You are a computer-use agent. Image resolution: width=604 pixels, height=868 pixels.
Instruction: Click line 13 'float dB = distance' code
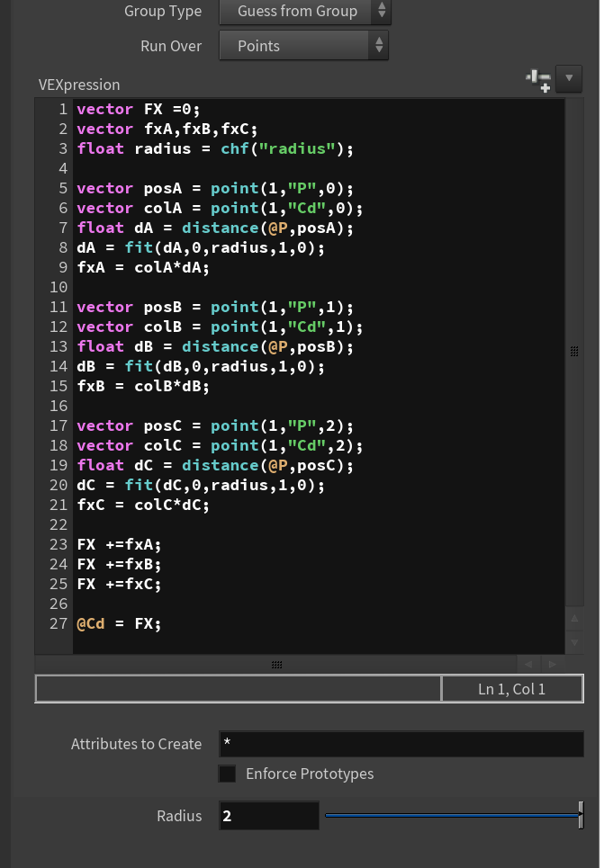click(x=215, y=346)
